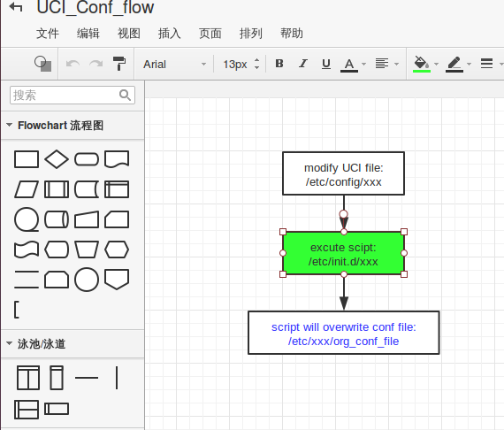Click the magnifier search icon

(x=125, y=95)
